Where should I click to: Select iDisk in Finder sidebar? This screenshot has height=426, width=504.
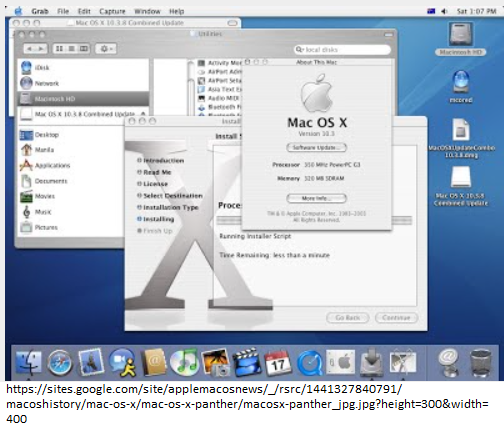83,68
